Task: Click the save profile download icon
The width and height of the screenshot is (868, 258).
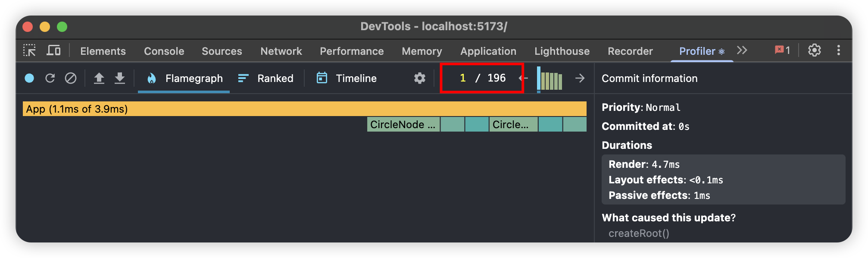Action: coord(120,78)
